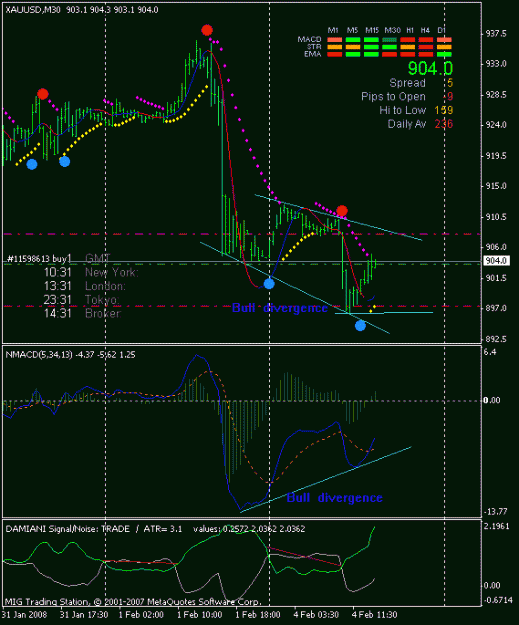Click the Pips to Open value line
The image size is (519, 625).
(x=407, y=96)
